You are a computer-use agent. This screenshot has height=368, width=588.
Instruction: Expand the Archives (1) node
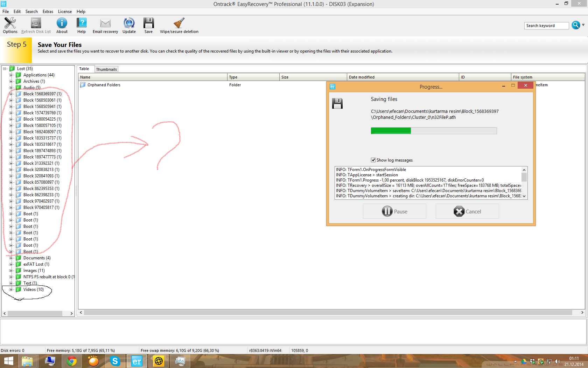[11, 81]
